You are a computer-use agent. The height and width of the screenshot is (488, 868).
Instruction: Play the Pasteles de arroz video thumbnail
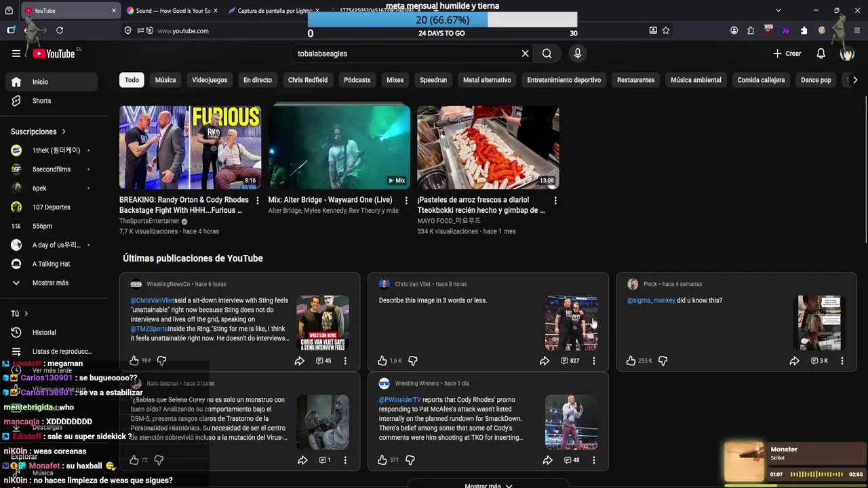click(x=488, y=147)
